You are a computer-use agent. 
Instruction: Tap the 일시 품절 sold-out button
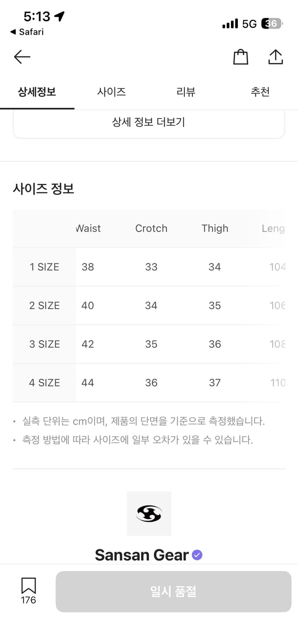173,592
